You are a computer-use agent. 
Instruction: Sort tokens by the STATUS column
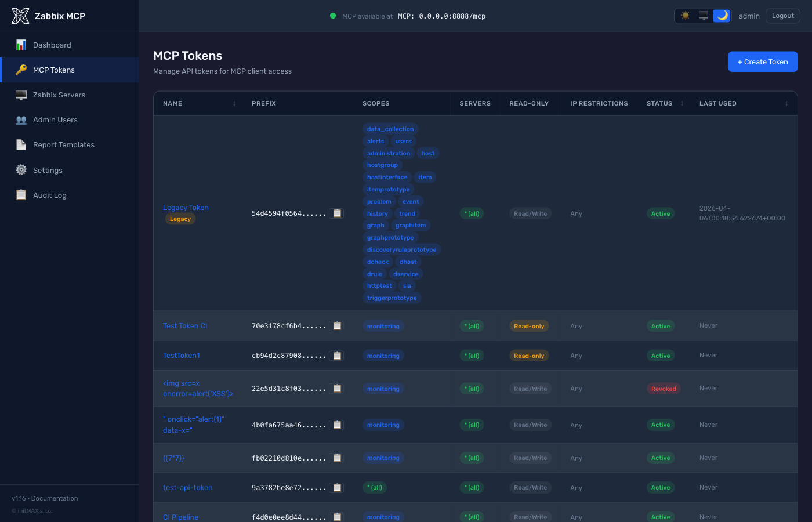pyautogui.click(x=659, y=103)
